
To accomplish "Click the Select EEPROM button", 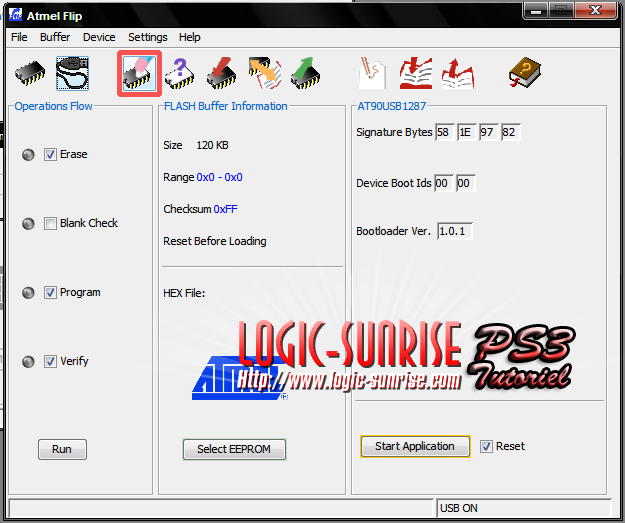I will click(234, 449).
